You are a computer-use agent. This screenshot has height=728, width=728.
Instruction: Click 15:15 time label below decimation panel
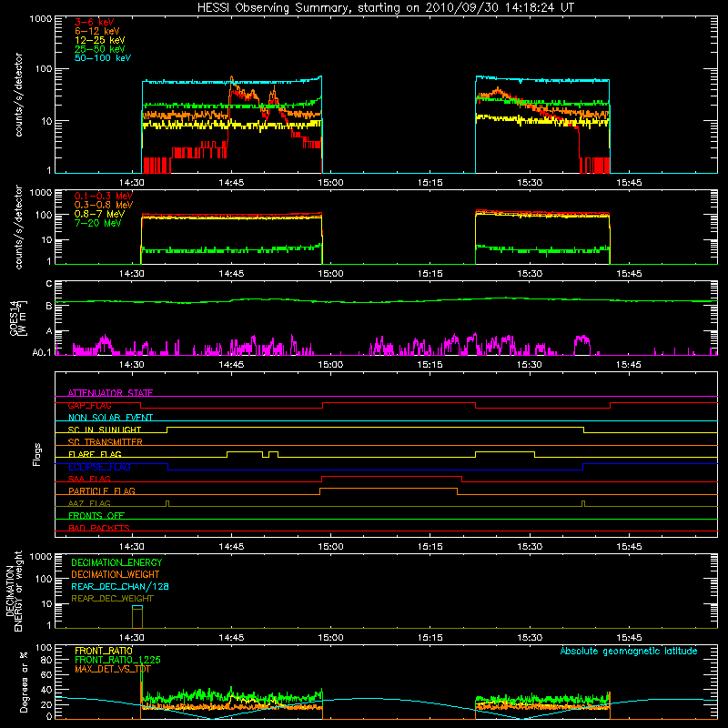pos(430,638)
